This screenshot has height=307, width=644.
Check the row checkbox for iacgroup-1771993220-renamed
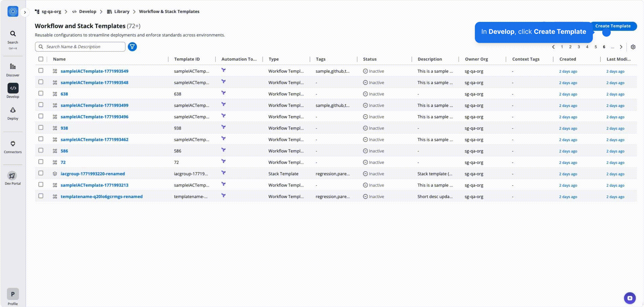[41, 173]
